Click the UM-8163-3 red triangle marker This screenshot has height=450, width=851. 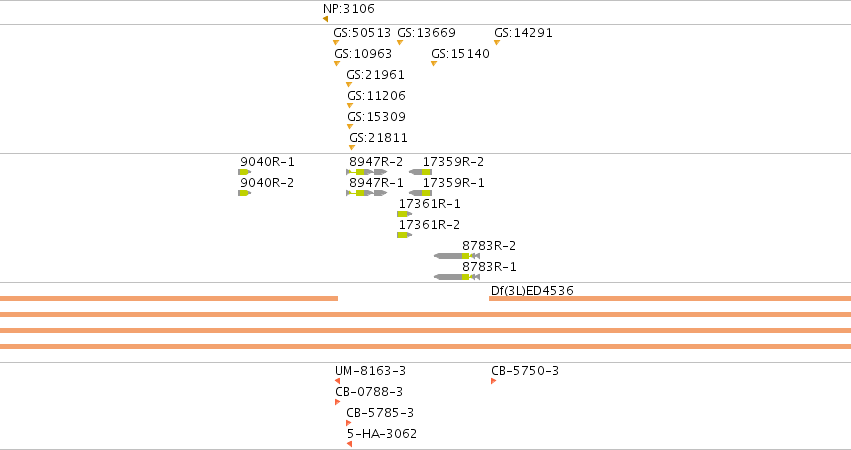click(338, 381)
